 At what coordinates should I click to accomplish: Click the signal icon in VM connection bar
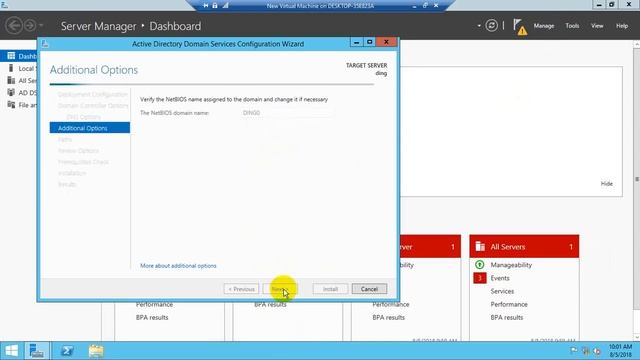click(225, 5)
